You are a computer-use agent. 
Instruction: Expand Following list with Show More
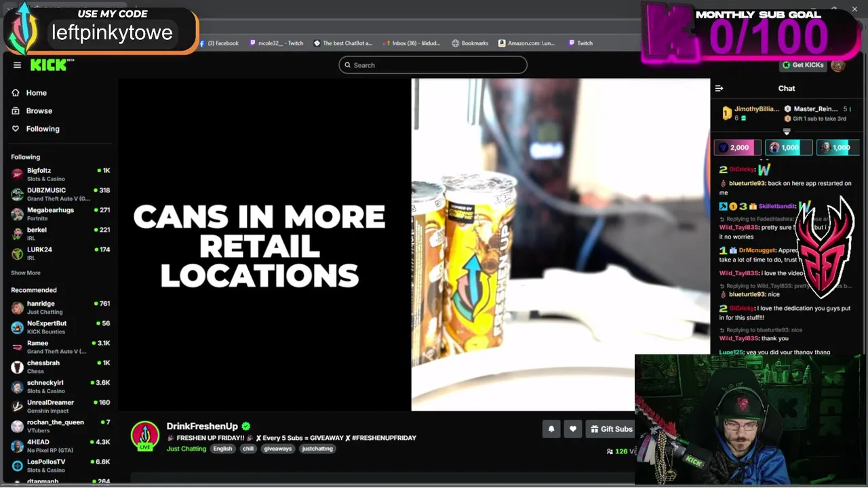(x=26, y=273)
